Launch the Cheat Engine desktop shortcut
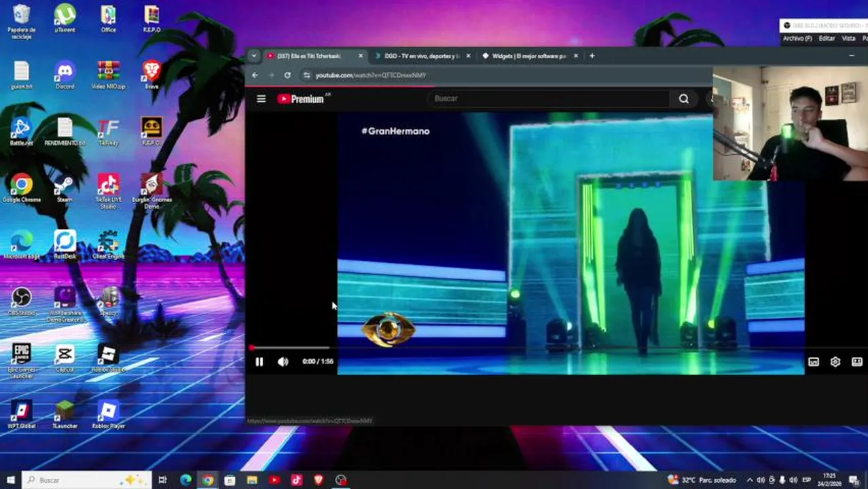 click(108, 245)
